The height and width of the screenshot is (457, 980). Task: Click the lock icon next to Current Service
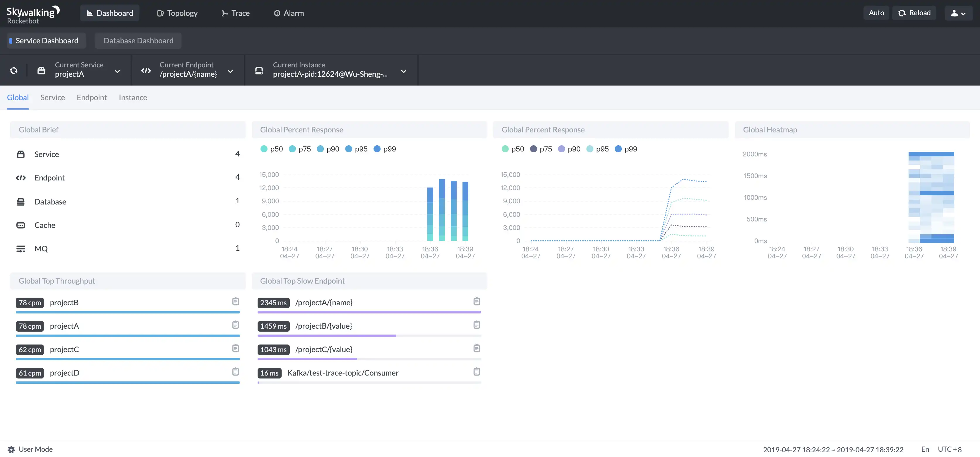[41, 70]
